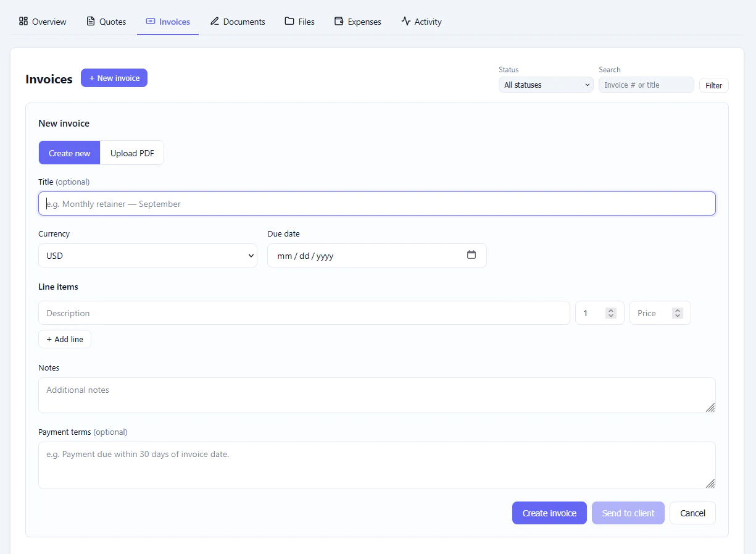Switch to the Overview tab
Image resolution: width=756 pixels, height=554 pixels.
coord(43,22)
